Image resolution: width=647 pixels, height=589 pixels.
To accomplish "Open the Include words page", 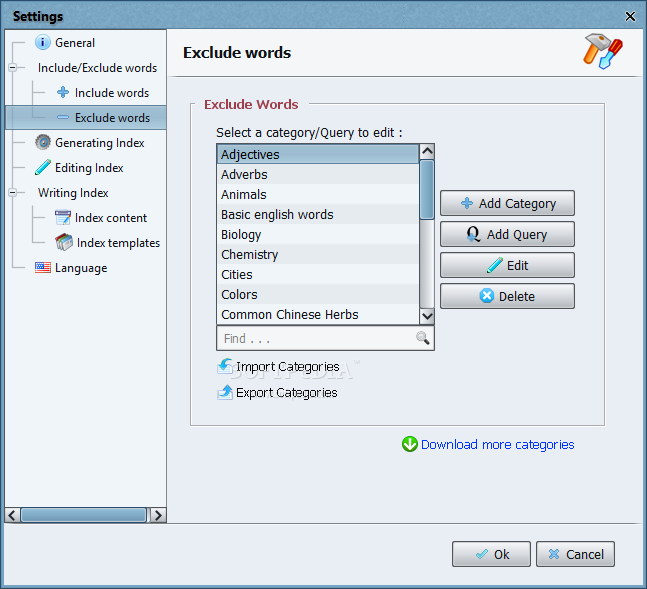I will coord(112,92).
